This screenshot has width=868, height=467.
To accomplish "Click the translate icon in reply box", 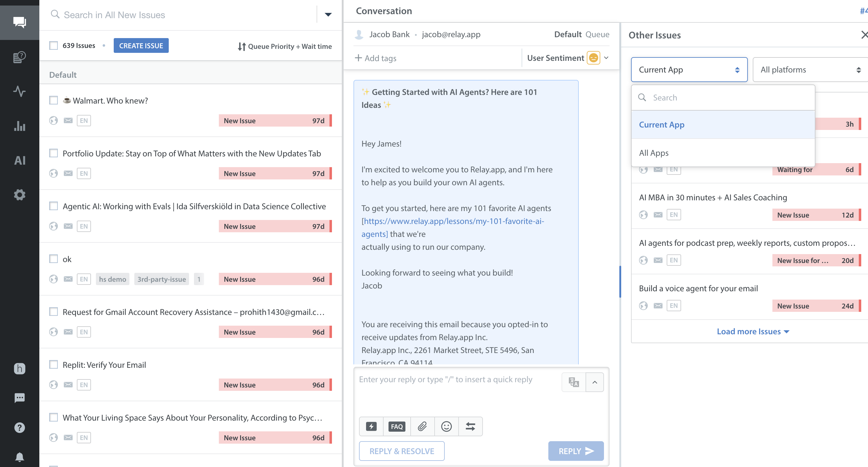I will click(x=574, y=382).
